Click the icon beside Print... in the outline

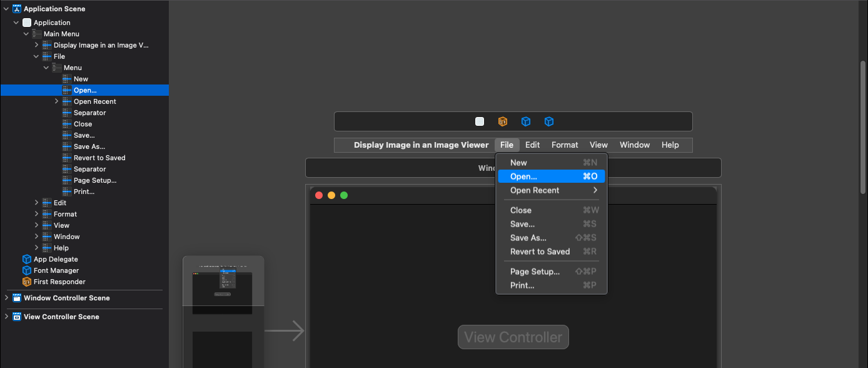point(67,192)
